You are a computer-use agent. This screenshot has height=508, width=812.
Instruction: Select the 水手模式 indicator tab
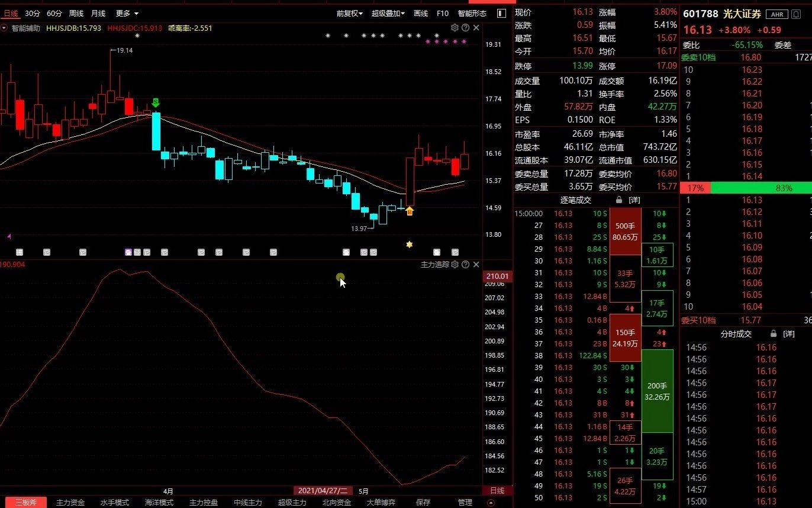[115, 503]
